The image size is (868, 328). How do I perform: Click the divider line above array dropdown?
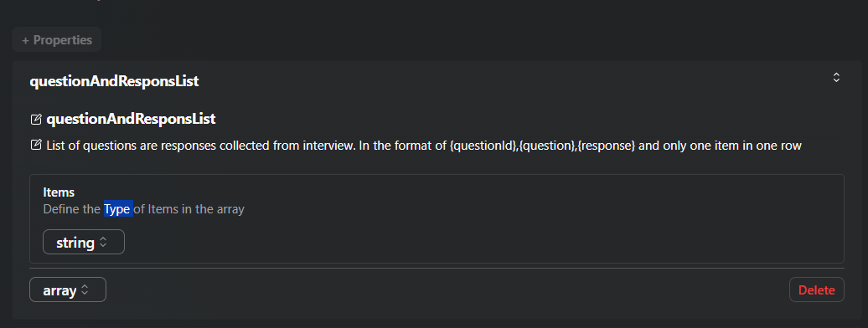[x=437, y=269]
